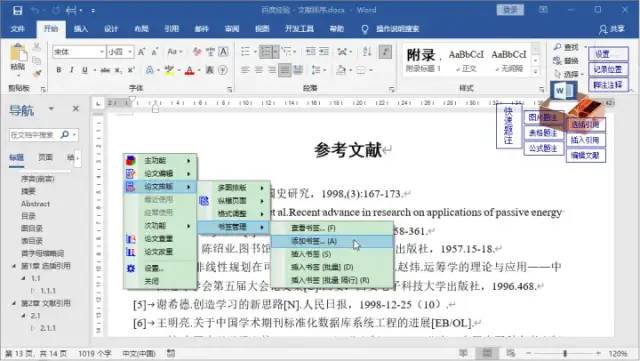This screenshot has width=640, height=361.
Task: Adjust the zoom slider in status bar
Action: coord(565,353)
